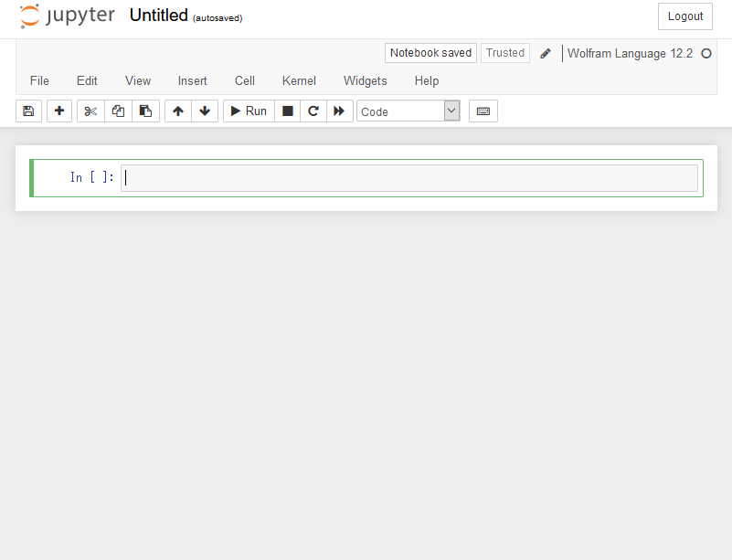Open the command palette keyboard icon
The image size is (732, 560).
pyautogui.click(x=483, y=111)
